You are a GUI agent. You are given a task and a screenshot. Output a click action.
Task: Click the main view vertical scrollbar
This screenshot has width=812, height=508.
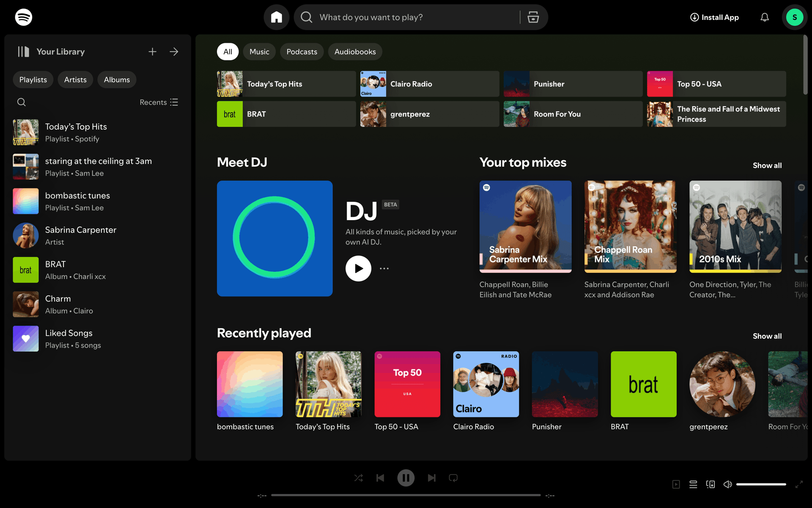pos(805,65)
